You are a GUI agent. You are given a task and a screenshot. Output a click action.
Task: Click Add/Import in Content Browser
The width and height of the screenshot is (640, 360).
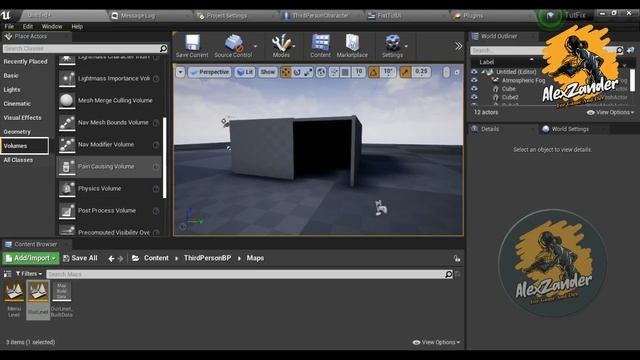tap(31, 258)
